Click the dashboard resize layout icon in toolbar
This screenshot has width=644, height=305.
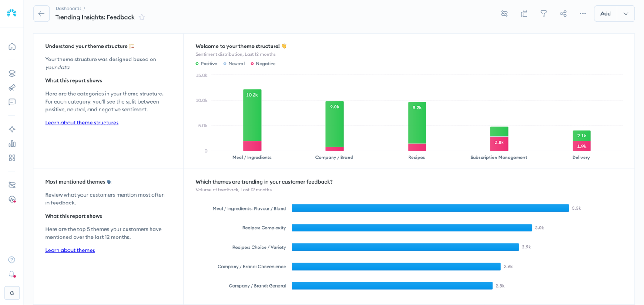click(524, 13)
